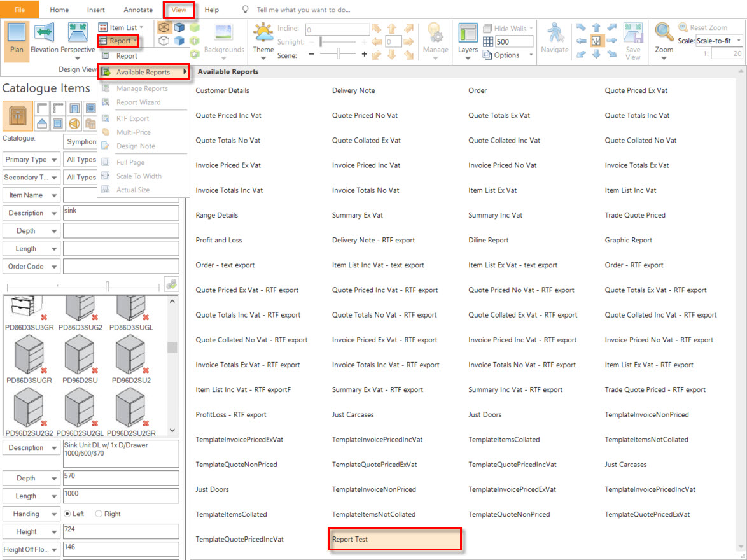The height and width of the screenshot is (560, 747).
Task: Open the Graphic Report entry
Action: pyautogui.click(x=629, y=240)
